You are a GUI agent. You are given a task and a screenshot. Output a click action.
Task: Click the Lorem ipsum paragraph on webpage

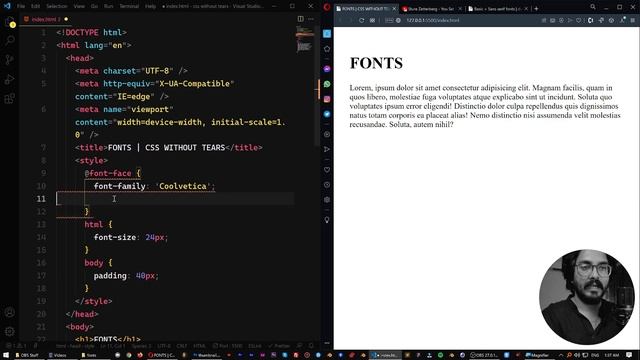pyautogui.click(x=485, y=106)
